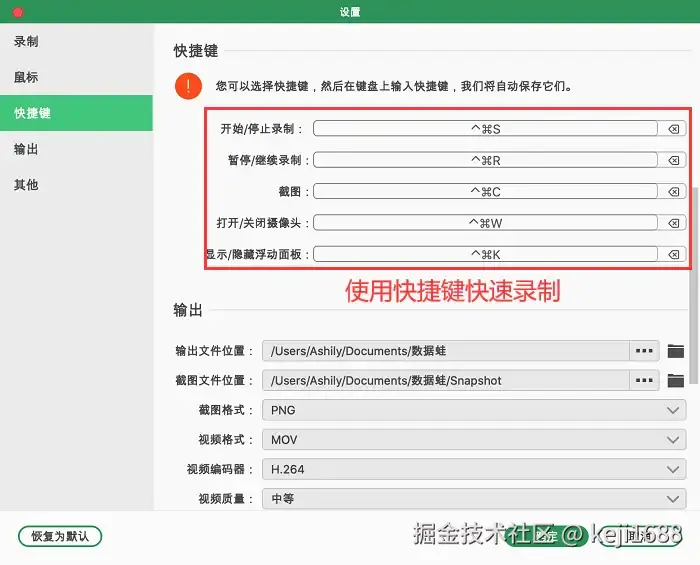This screenshot has height=565, width=700.
Task: Clear the floating panel hotkey ^⌘K
Action: point(673,254)
